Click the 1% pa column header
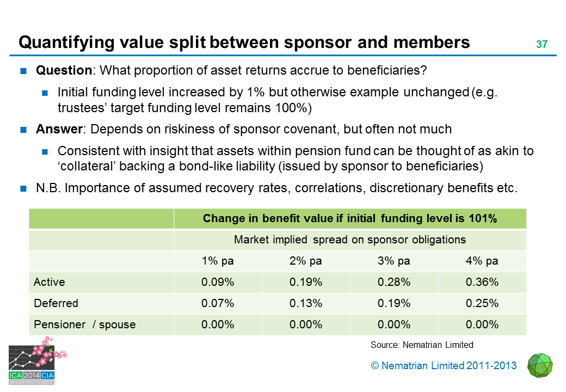Viewport: 566px width, 392px height. point(218,261)
